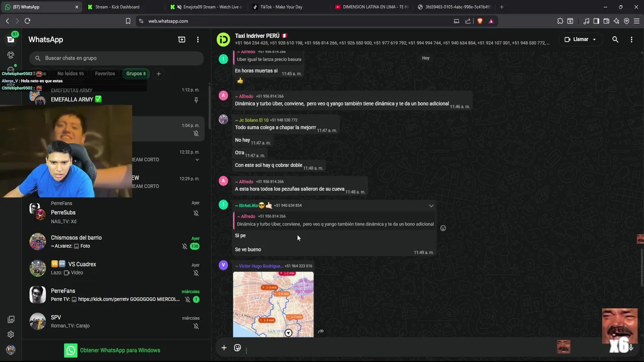Viewport: 644px width, 362px height.
Task: Click the Brave Shields lion icon
Action: pos(479,21)
